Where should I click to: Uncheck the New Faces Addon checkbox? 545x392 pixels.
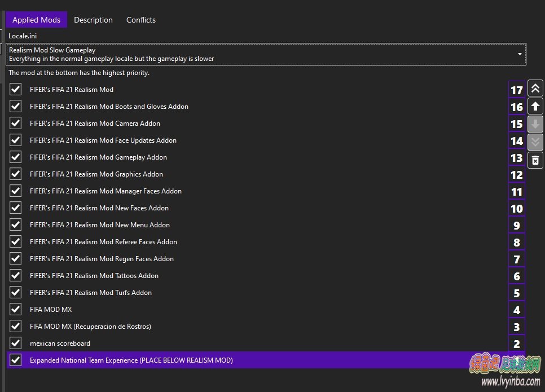[x=16, y=208]
